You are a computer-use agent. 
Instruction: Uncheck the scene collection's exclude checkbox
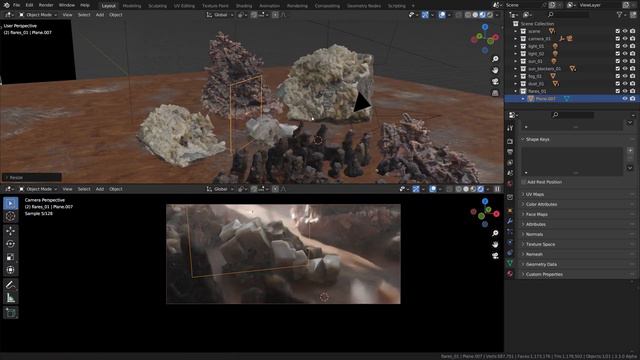(x=618, y=31)
